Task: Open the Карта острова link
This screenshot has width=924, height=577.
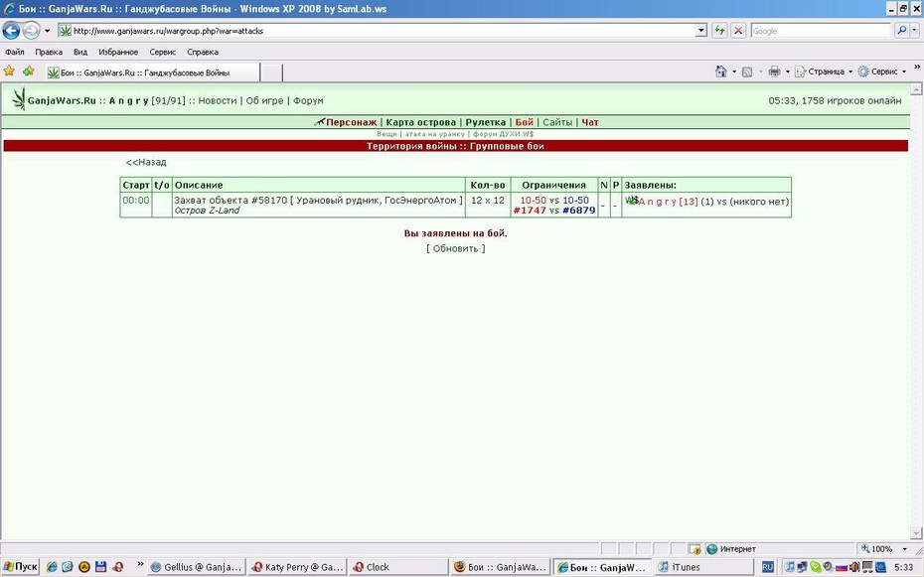Action: tap(420, 122)
